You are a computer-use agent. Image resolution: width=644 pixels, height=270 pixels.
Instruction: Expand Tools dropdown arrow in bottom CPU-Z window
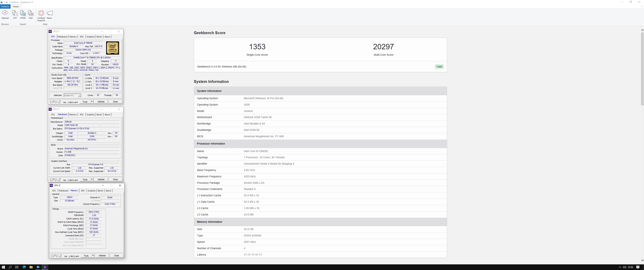click(93, 256)
